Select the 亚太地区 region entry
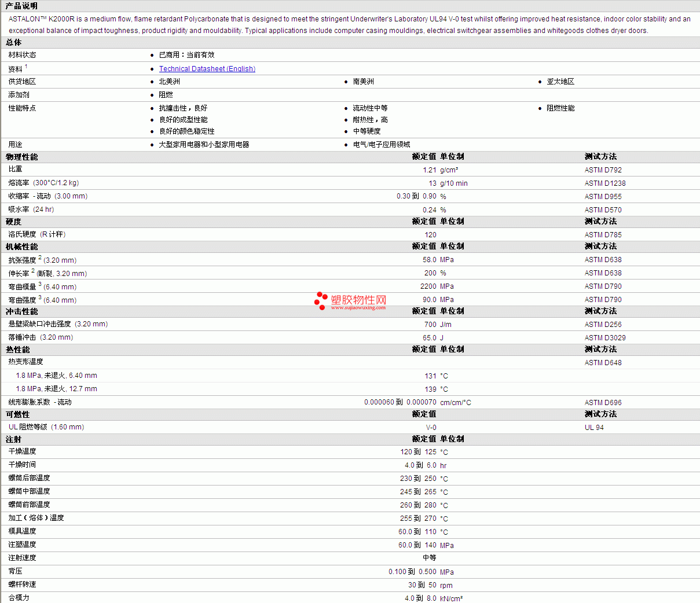This screenshot has height=603, width=700. (560, 82)
